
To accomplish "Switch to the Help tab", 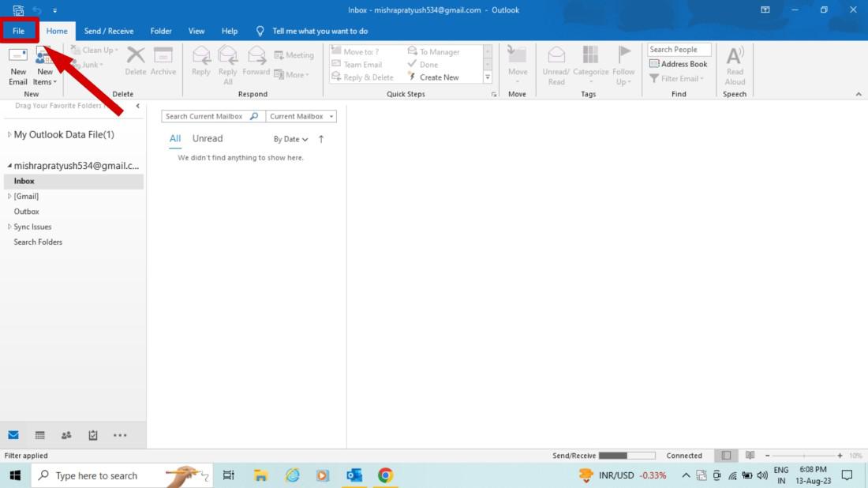I will tap(230, 31).
